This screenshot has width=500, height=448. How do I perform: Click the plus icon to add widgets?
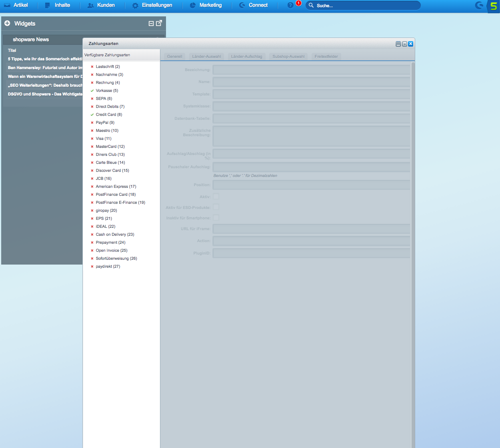click(x=7, y=24)
